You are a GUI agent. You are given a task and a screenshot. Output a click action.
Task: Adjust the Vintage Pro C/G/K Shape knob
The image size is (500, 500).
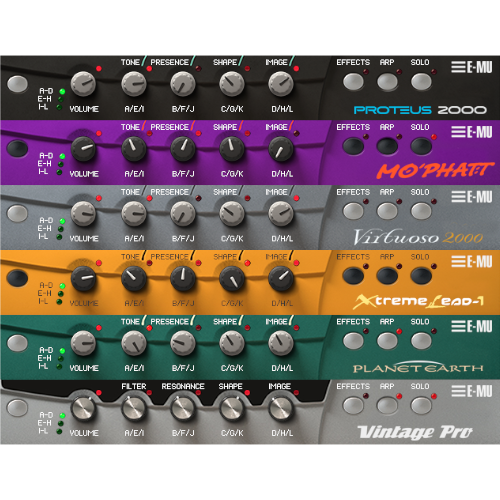[x=232, y=408]
